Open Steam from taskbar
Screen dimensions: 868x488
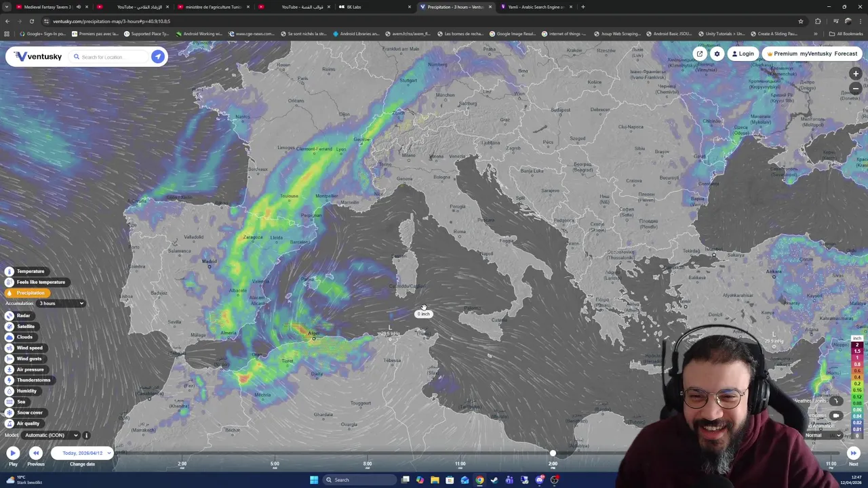[x=494, y=480]
